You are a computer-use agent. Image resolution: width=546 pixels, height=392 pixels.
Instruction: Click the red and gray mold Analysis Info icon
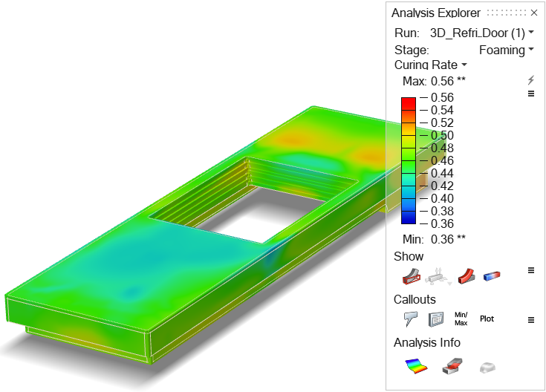452,366
